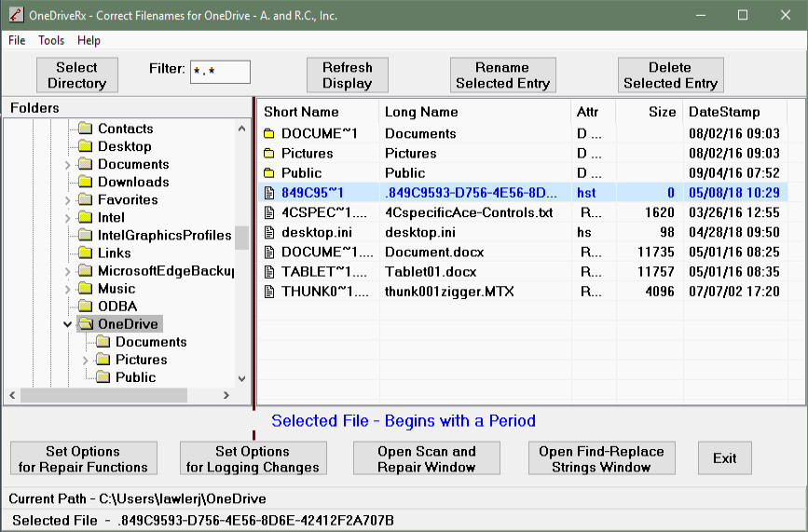Image resolution: width=808 pixels, height=532 pixels.
Task: Click folder icon of Pictures list row
Action: pos(269,154)
